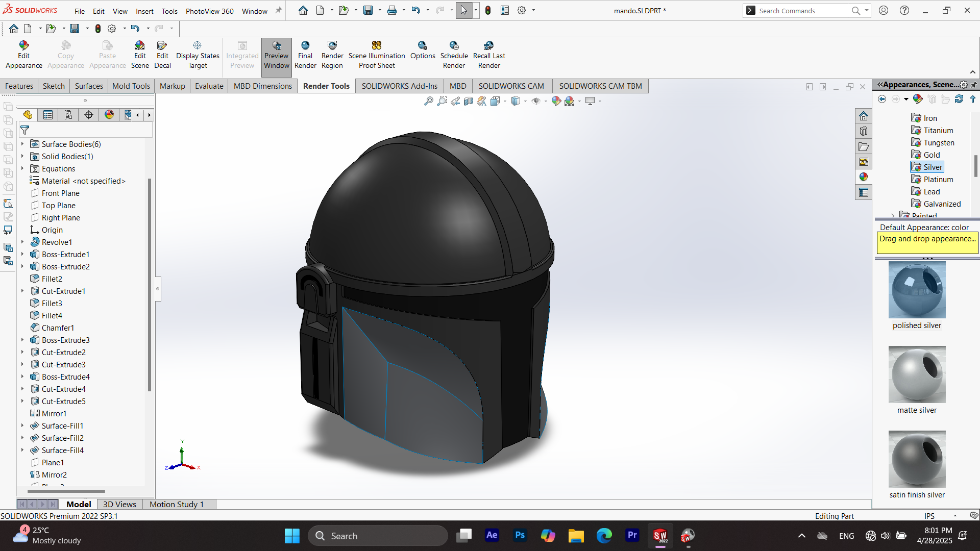
Task: Switch to Evaluate tab
Action: click(209, 86)
